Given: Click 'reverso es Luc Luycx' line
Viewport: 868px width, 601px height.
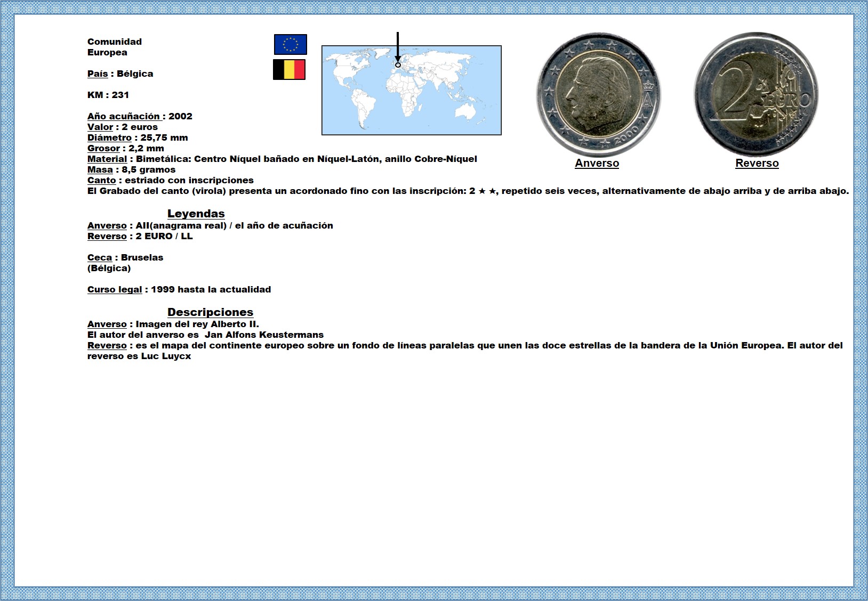Looking at the screenshot, I should (x=139, y=356).
